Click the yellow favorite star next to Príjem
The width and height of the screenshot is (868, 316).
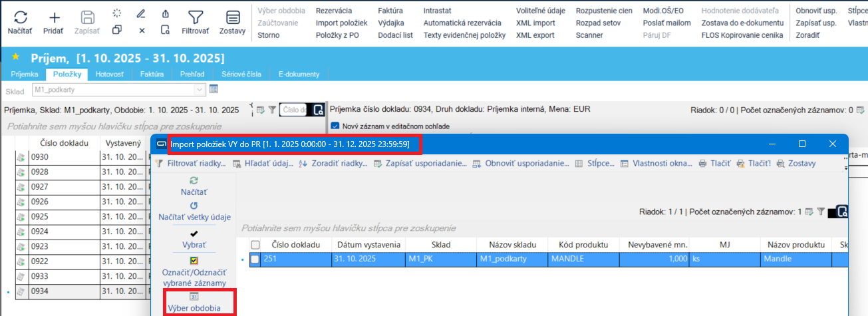(x=15, y=57)
